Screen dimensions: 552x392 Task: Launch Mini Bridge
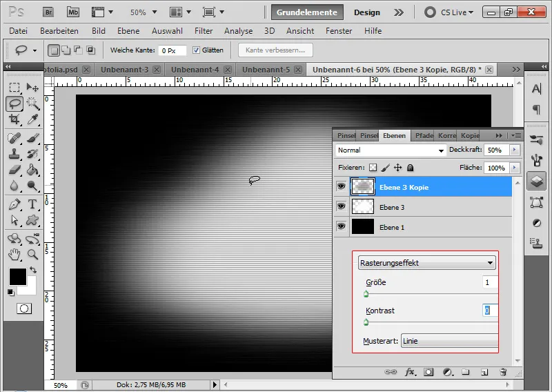(73, 12)
